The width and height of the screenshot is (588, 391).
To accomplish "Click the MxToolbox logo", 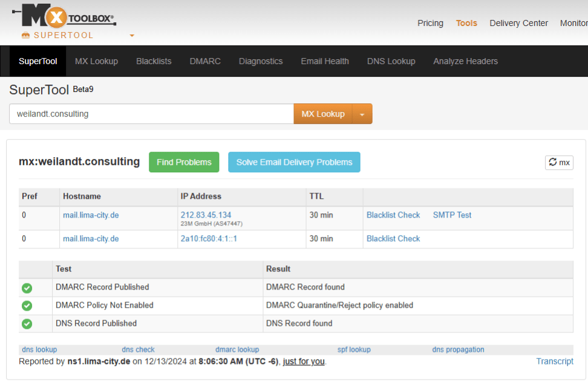I will [x=64, y=15].
